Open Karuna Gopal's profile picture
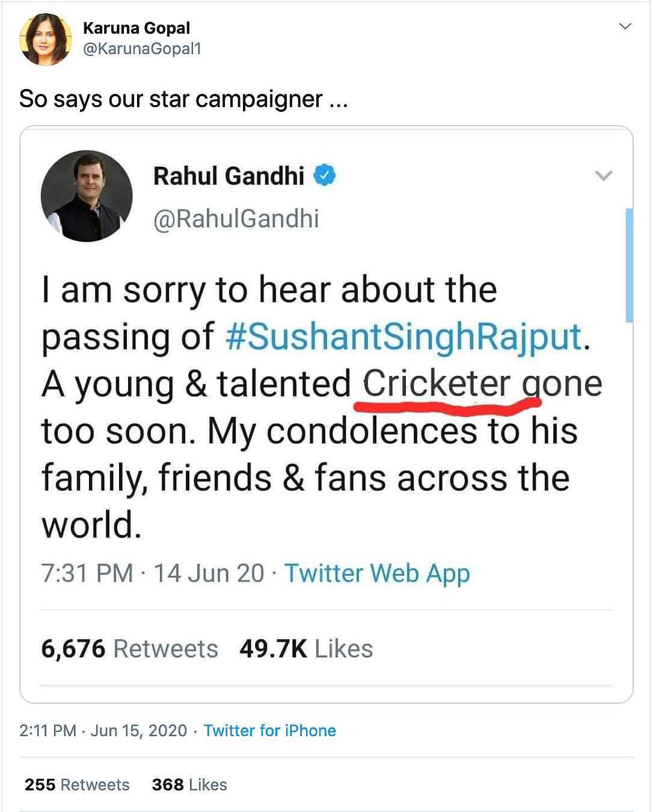The width and height of the screenshot is (653, 812). [46, 40]
